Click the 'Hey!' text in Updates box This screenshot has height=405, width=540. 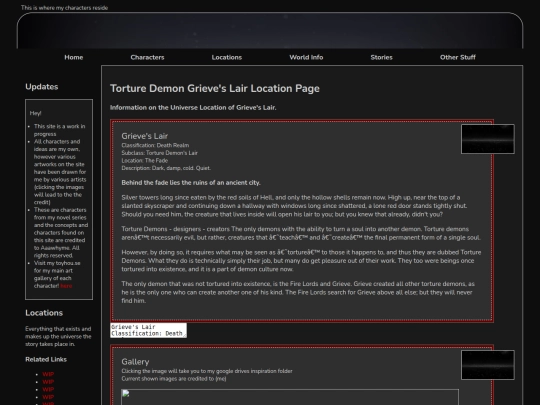click(x=35, y=113)
